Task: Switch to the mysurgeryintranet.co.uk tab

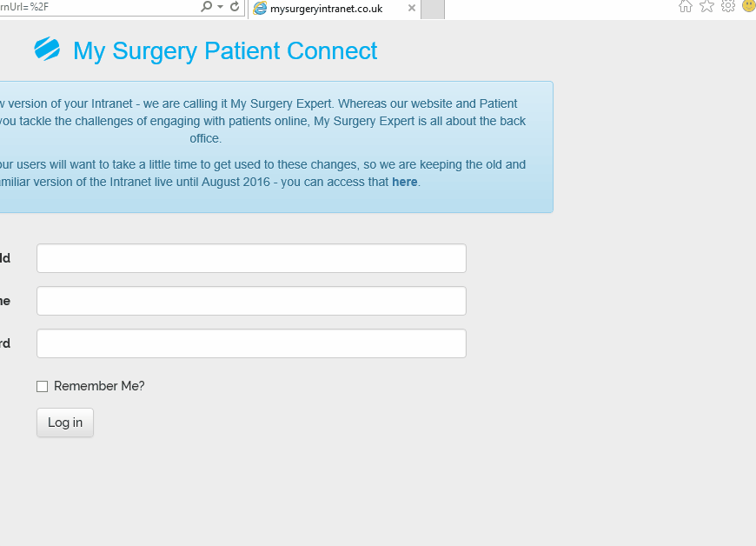Action: point(326,9)
